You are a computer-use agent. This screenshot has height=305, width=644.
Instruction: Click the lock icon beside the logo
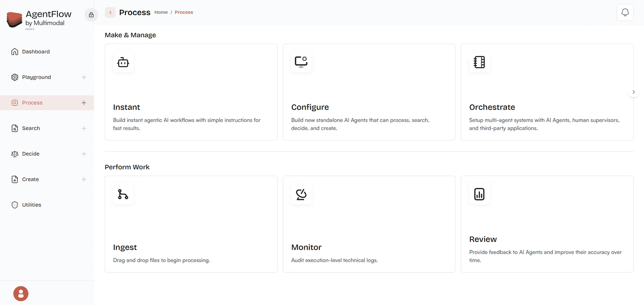[91, 15]
